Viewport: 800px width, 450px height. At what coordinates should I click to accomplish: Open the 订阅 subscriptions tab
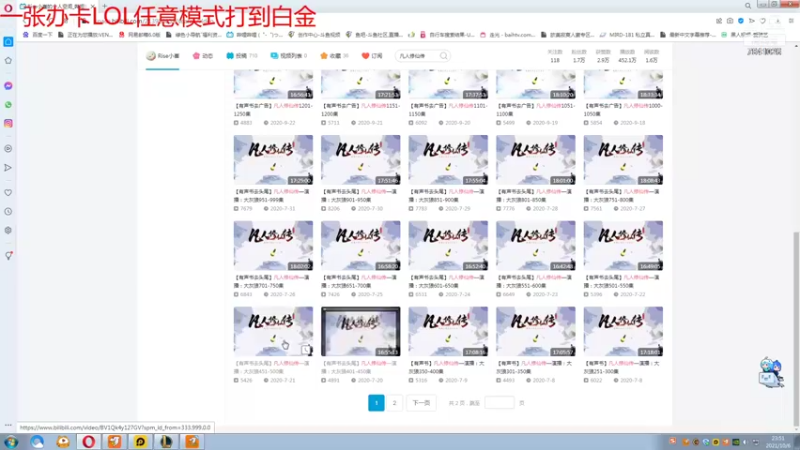tap(372, 56)
